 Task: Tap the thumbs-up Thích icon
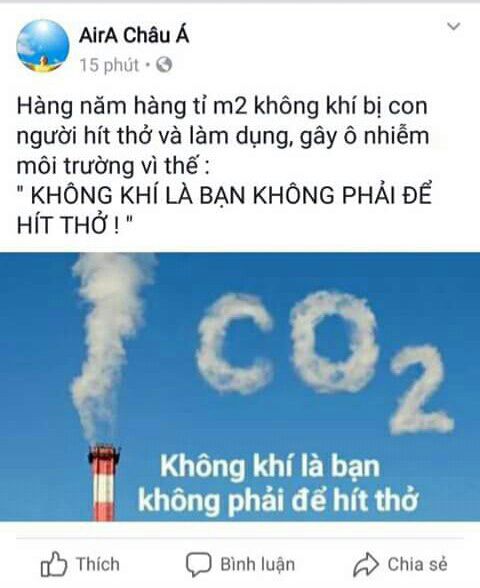[53, 564]
